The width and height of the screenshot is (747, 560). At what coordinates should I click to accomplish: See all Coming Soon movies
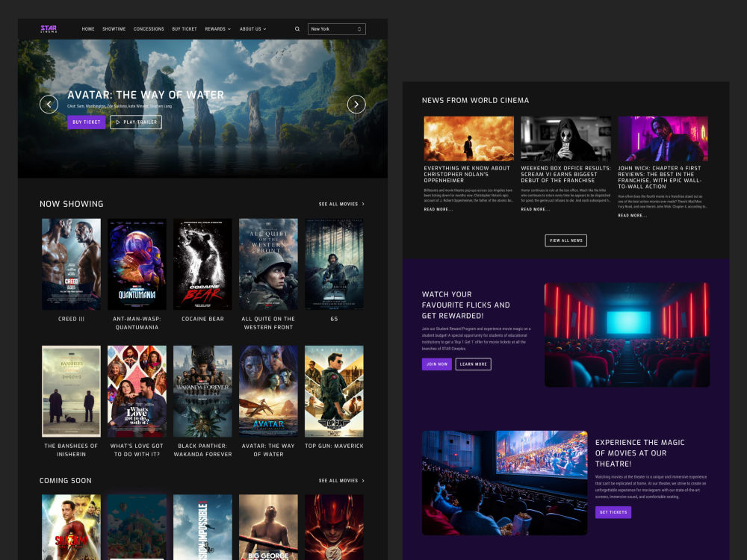click(341, 480)
